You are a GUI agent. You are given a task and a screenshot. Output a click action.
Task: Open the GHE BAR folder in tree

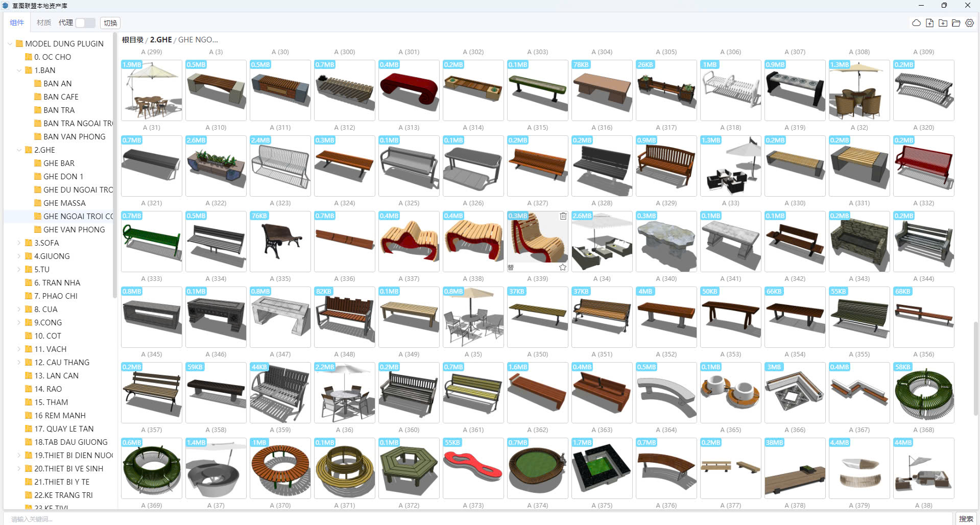point(59,163)
